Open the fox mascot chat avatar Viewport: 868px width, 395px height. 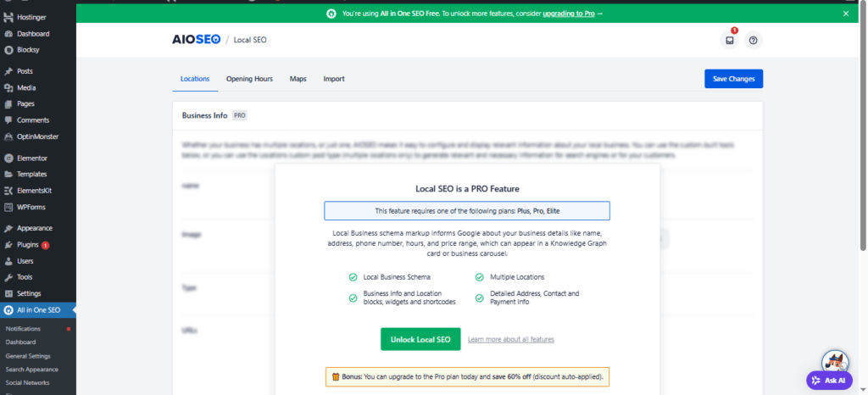[835, 361]
